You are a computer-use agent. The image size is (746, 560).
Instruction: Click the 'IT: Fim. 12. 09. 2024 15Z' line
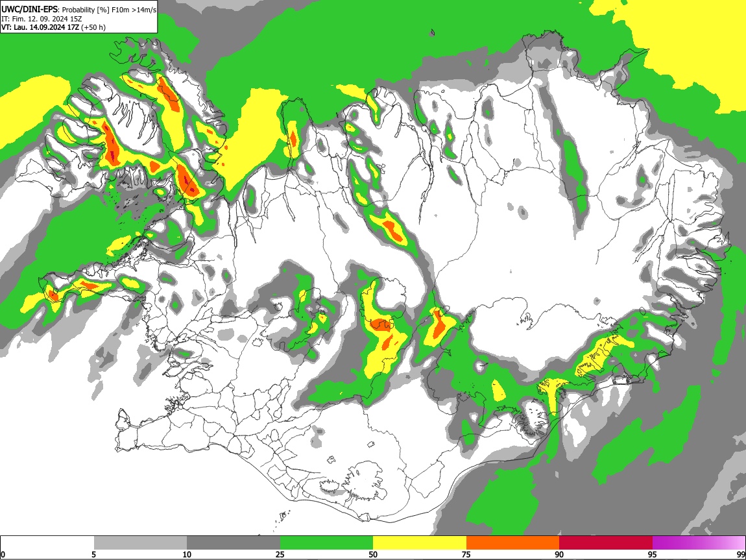click(x=42, y=19)
